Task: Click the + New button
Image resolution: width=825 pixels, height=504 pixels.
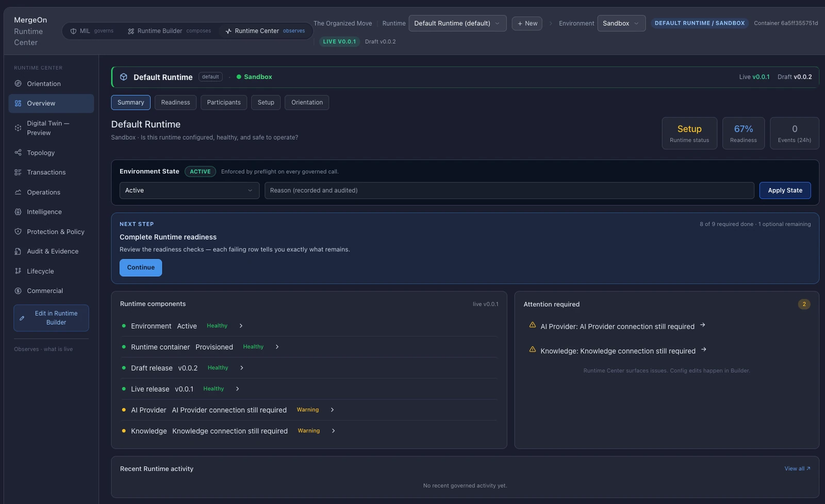Action: click(527, 23)
